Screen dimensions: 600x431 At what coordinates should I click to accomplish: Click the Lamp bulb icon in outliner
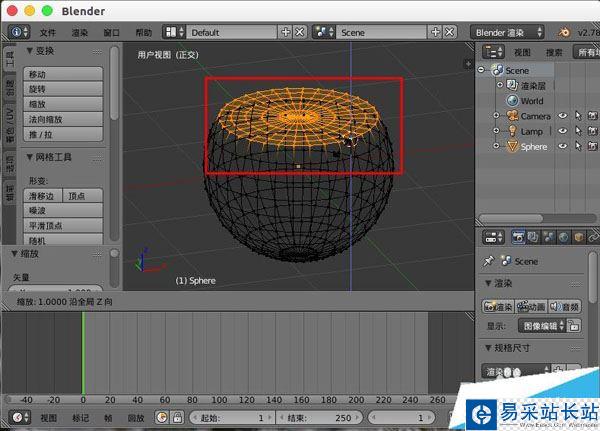[x=512, y=131]
